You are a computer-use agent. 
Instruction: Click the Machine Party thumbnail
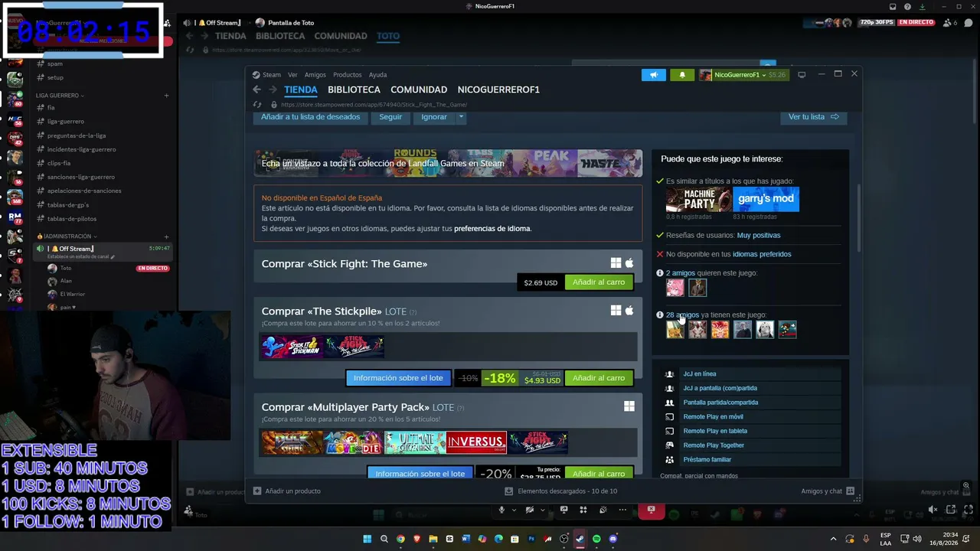point(698,199)
